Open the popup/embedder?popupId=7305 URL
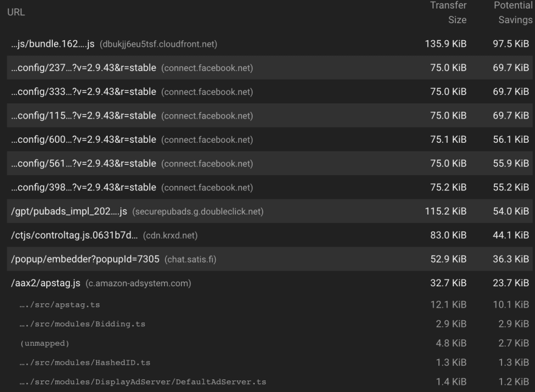The width and height of the screenshot is (535, 392). tap(85, 259)
